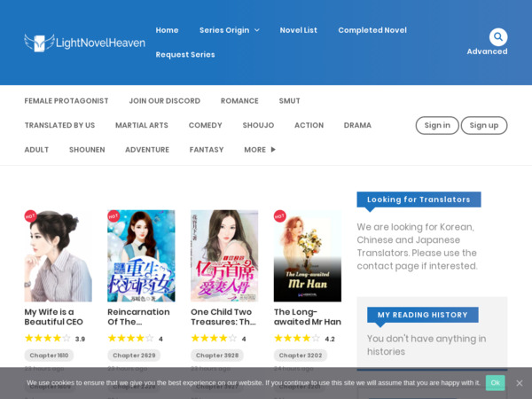The image size is (532, 399).
Task: Select ROMANCE genre
Action: 239,101
